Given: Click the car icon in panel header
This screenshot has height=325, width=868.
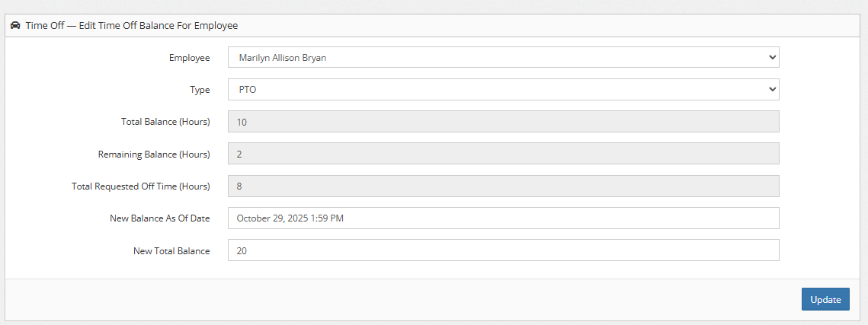Looking at the screenshot, I should [15, 25].
